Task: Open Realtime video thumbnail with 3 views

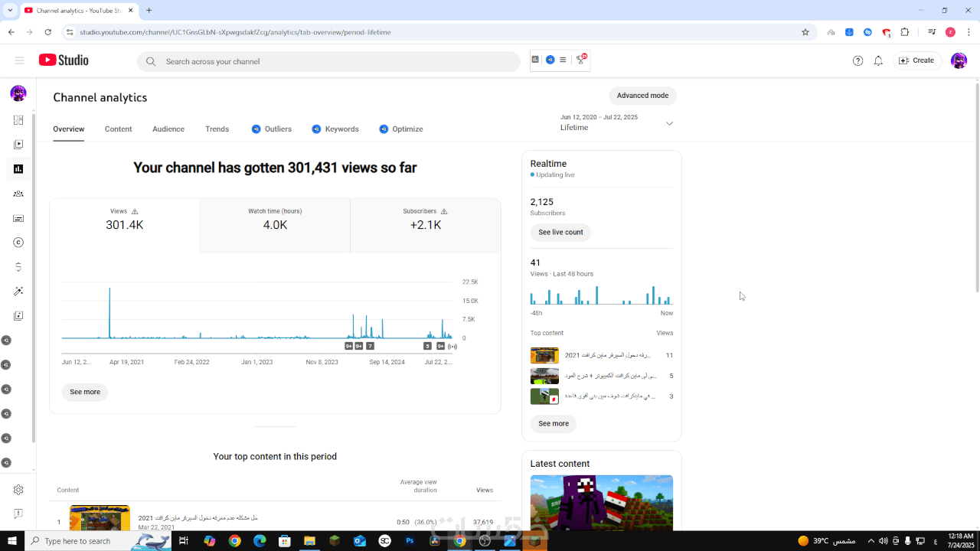Action: [544, 396]
